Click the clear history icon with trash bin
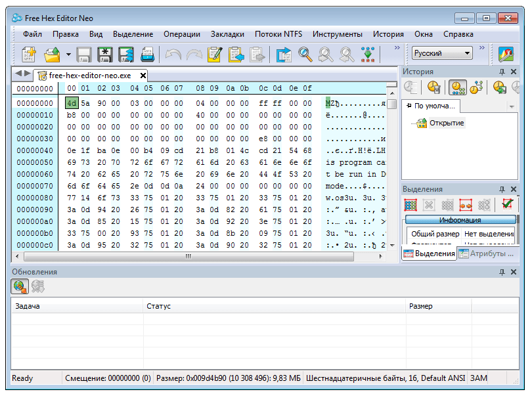Viewport: 532px width, 396px height. 433,87
